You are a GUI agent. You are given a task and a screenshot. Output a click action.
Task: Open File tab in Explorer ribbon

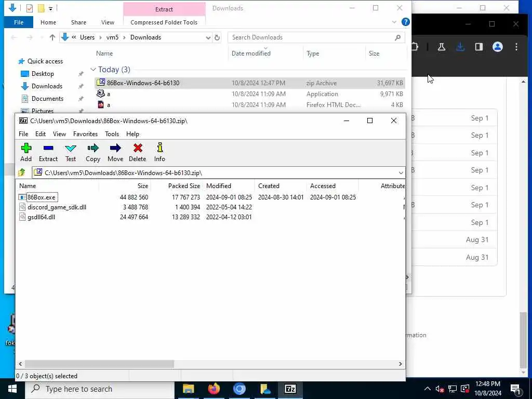click(19, 22)
